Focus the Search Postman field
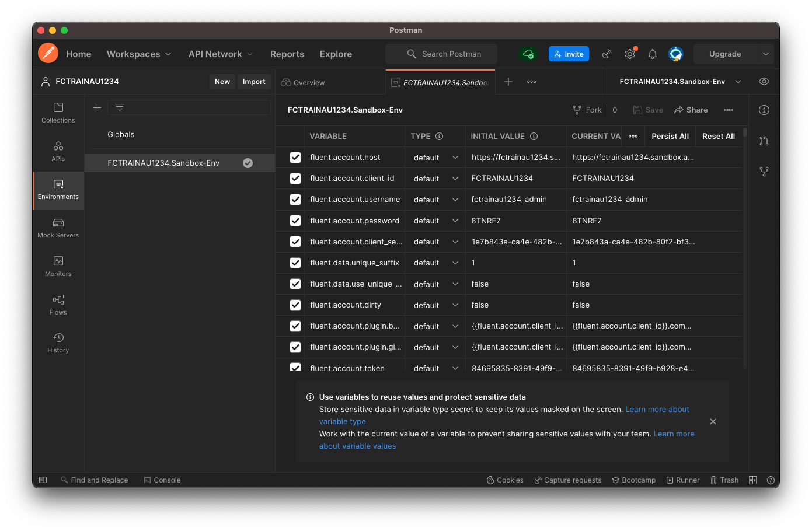 coord(441,54)
